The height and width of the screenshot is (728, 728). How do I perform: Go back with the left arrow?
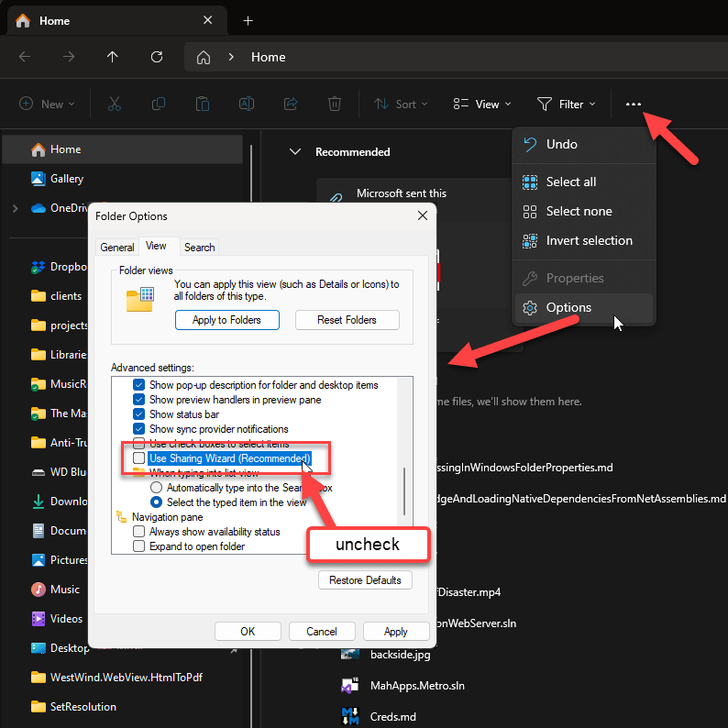click(25, 57)
